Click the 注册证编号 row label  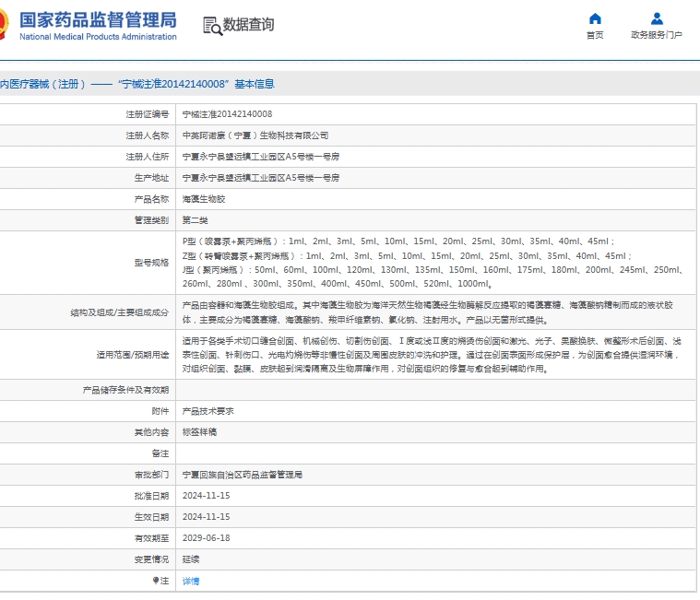click(x=148, y=114)
